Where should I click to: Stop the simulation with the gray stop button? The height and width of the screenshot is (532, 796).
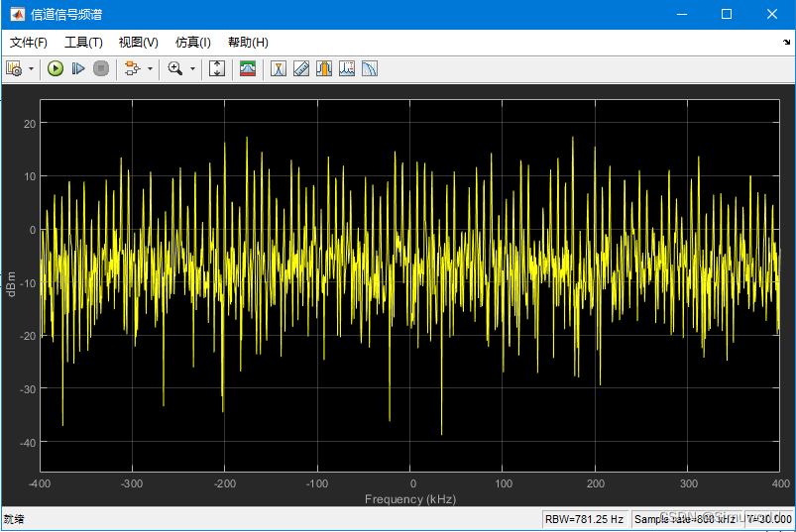pyautogui.click(x=101, y=68)
